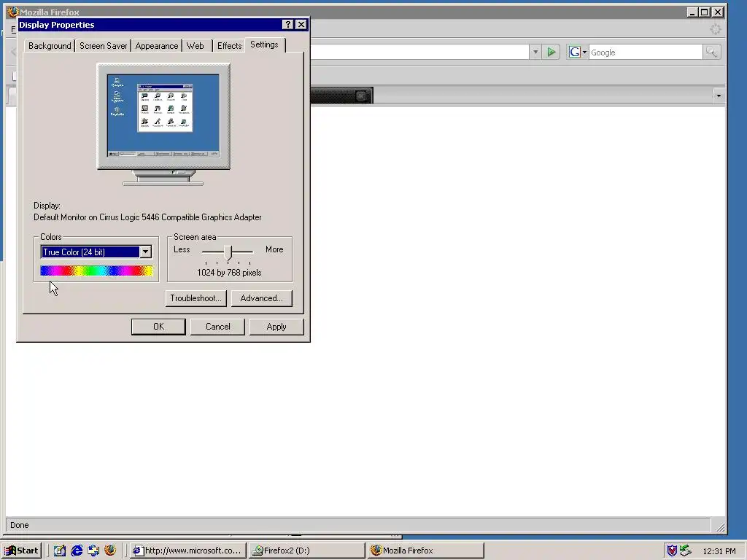Apply the display settings
This screenshot has height=560, width=747.
[276, 327]
